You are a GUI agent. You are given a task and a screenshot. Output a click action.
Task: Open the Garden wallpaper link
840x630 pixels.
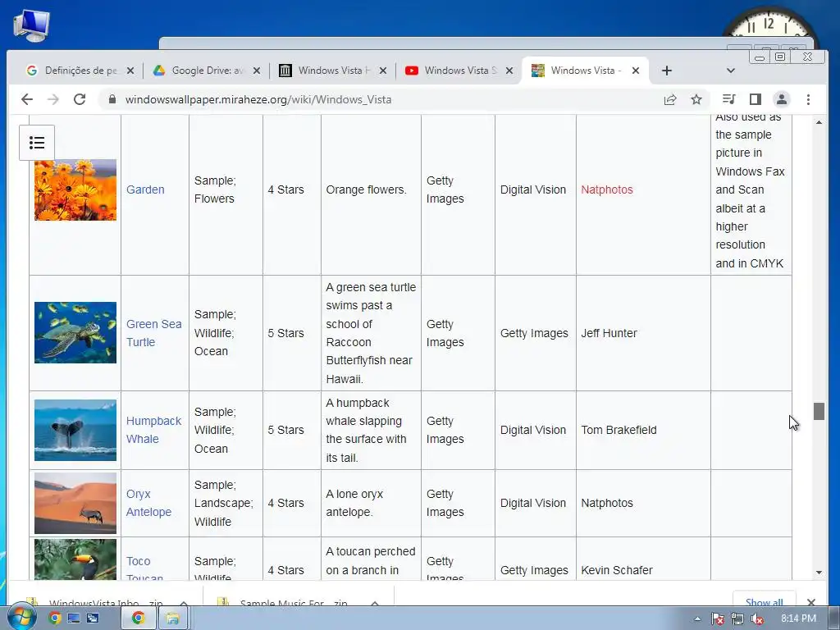coord(145,189)
